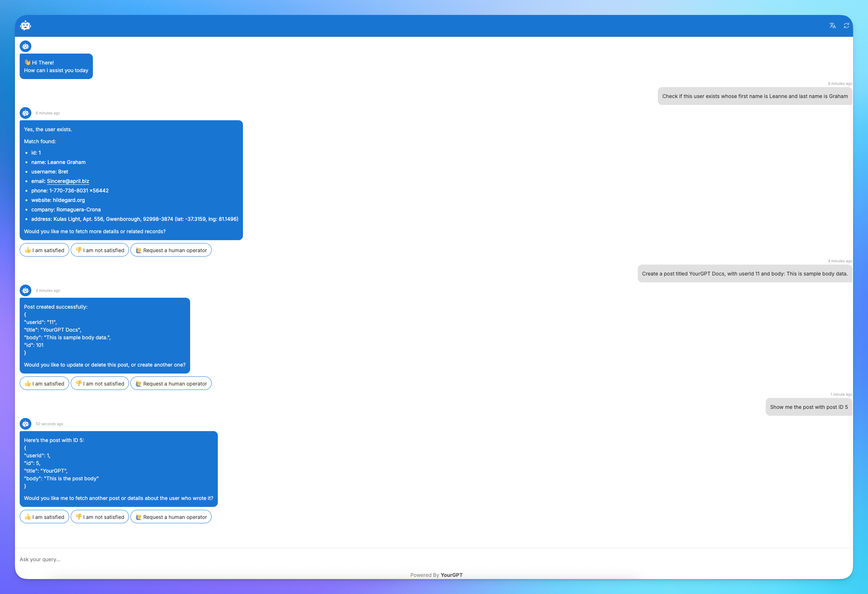The width and height of the screenshot is (868, 594).
Task: Click bot avatar beside '8 minutes ago'
Action: pyautogui.click(x=25, y=113)
